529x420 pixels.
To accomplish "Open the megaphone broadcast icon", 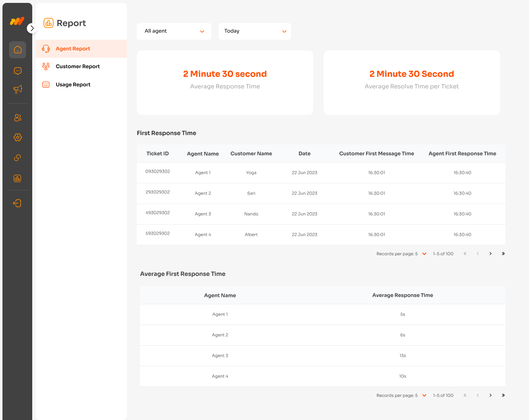I will tap(17, 89).
